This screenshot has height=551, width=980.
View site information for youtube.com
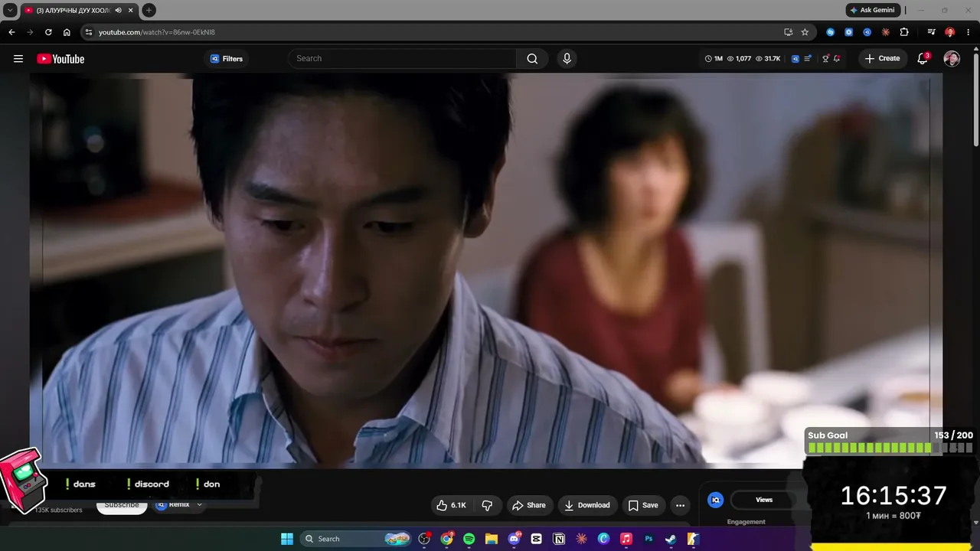point(88,32)
